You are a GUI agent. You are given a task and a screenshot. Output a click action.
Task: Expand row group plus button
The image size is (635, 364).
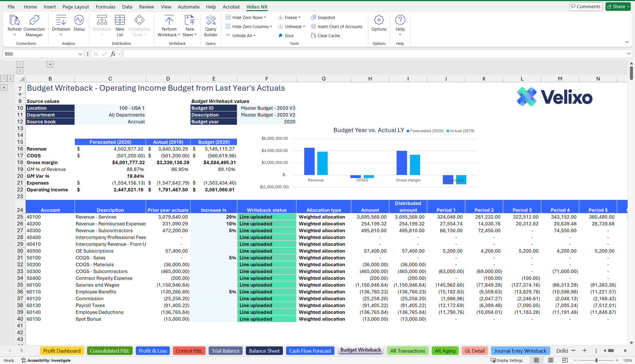click(x=4, y=88)
